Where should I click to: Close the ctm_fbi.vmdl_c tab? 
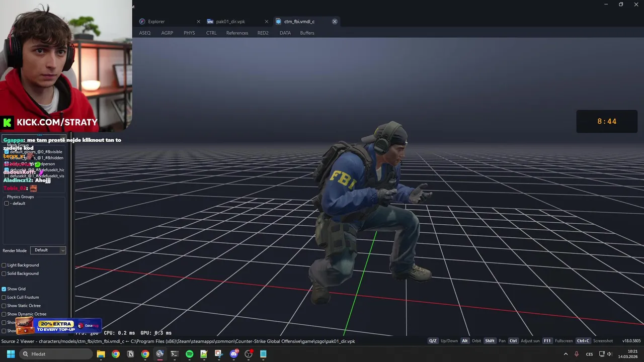[335, 22]
